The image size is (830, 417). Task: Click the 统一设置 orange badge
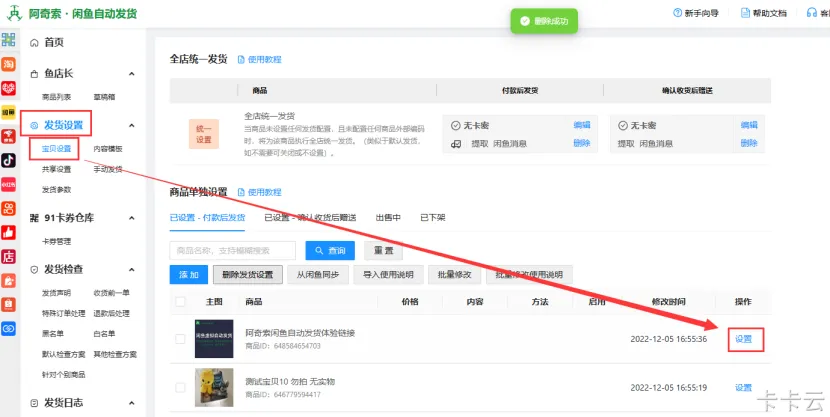point(204,134)
